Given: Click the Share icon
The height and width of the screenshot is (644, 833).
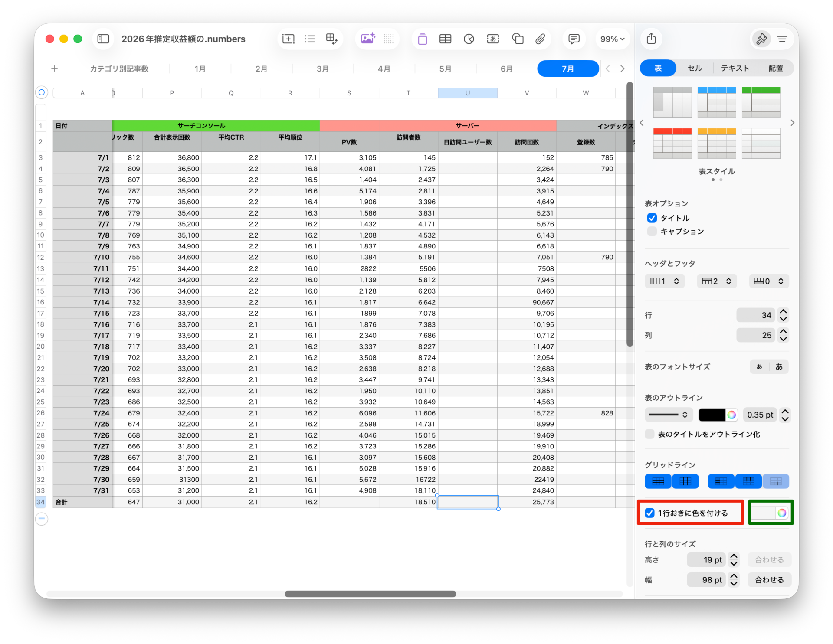Looking at the screenshot, I should point(651,39).
